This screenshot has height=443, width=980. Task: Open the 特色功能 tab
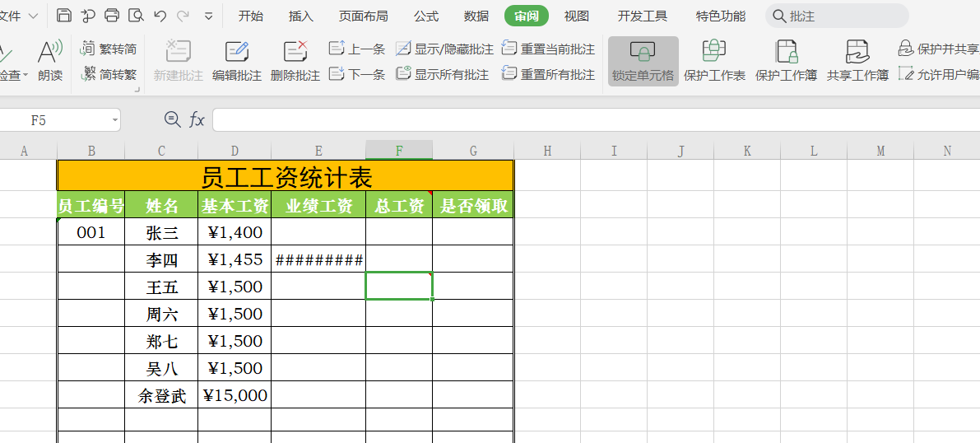721,16
